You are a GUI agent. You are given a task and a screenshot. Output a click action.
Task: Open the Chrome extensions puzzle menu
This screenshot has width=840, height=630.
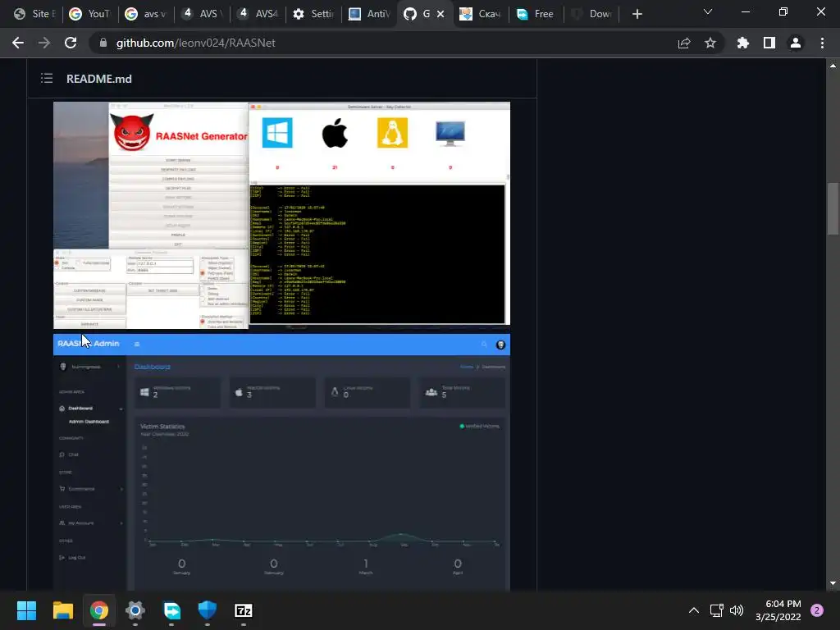tap(743, 43)
